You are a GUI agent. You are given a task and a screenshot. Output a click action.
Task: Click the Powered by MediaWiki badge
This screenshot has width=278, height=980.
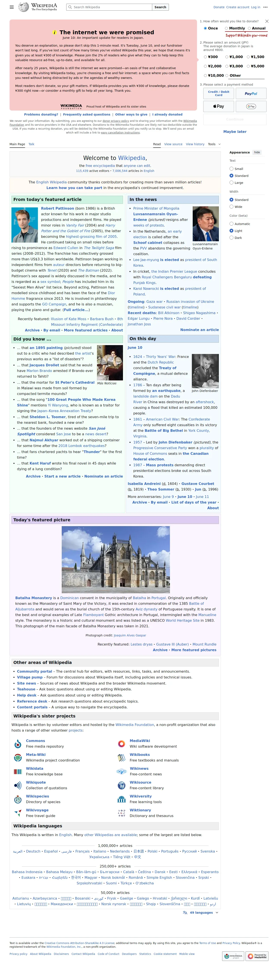pyautogui.click(x=257, y=956)
